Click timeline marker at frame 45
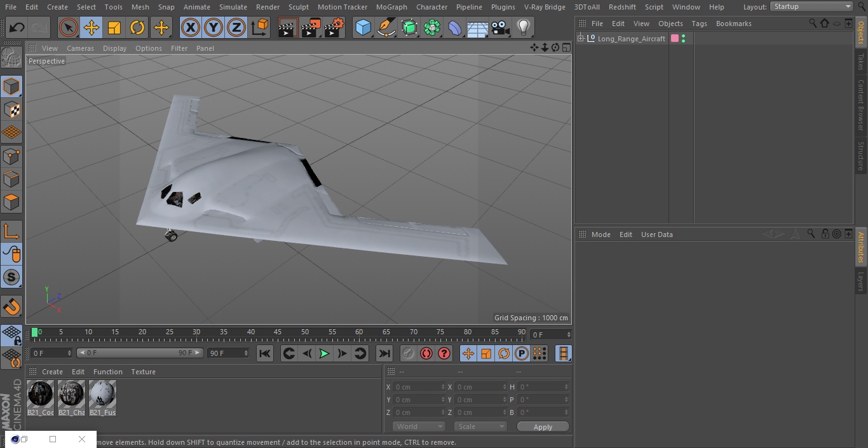This screenshot has width=868, height=448. coord(278,332)
